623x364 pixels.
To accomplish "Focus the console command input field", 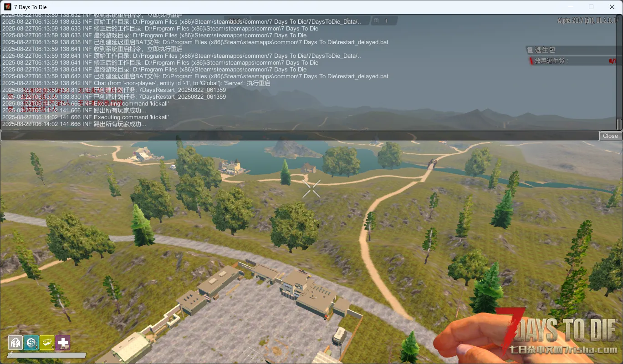I will coord(300,136).
